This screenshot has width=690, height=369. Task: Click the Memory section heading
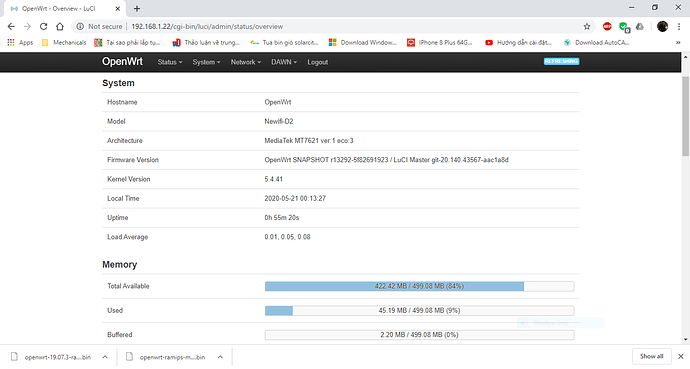point(120,264)
